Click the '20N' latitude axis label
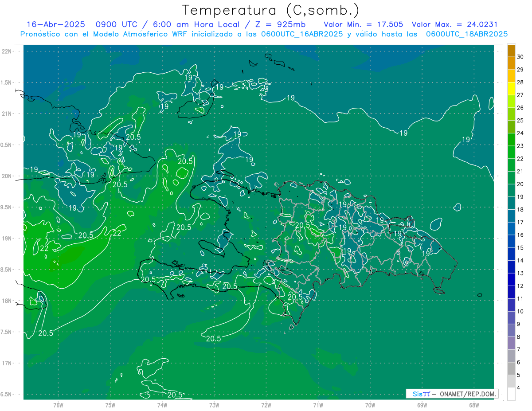This screenshot has width=532, height=411. [8, 176]
